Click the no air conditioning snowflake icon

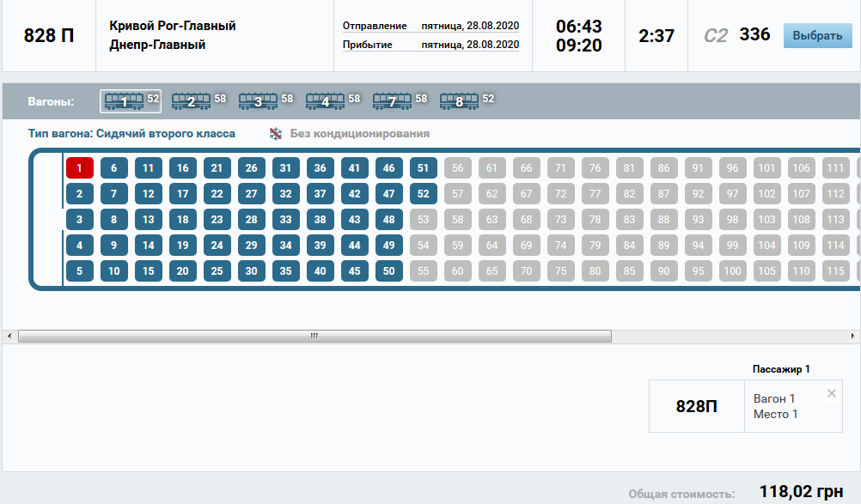click(276, 134)
